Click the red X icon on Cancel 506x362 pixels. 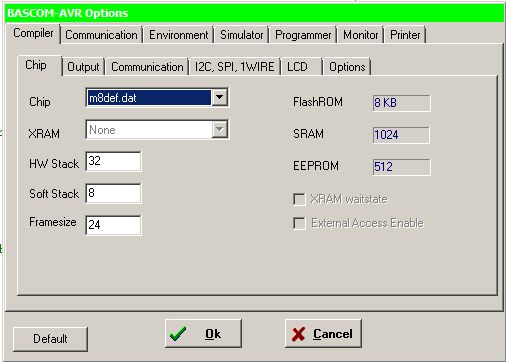pyautogui.click(x=298, y=334)
